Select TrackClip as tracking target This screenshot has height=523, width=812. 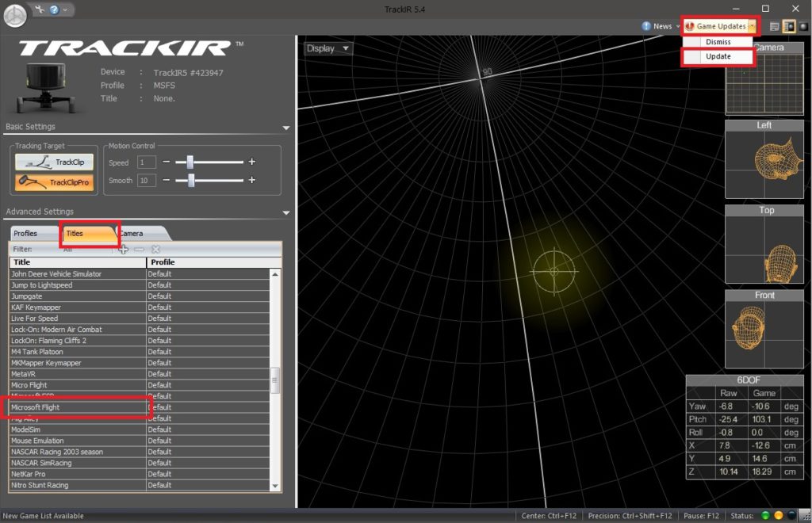click(x=55, y=162)
